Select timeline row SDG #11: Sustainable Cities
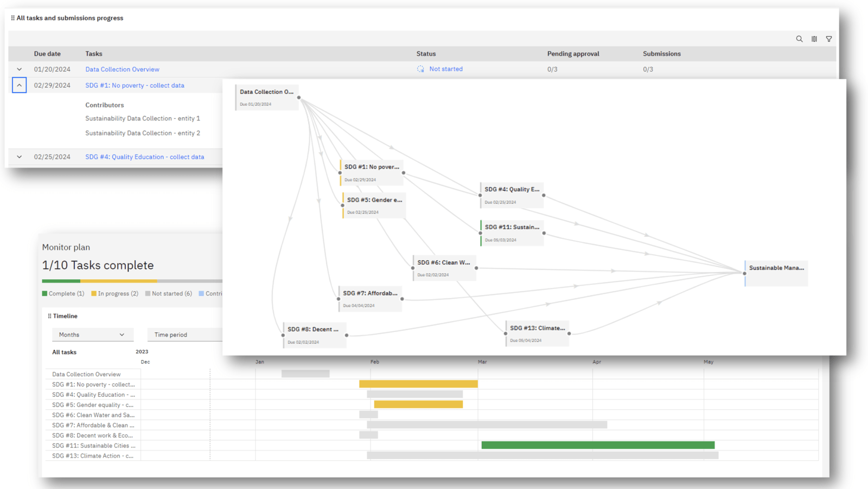868x489 pixels. coord(94,446)
